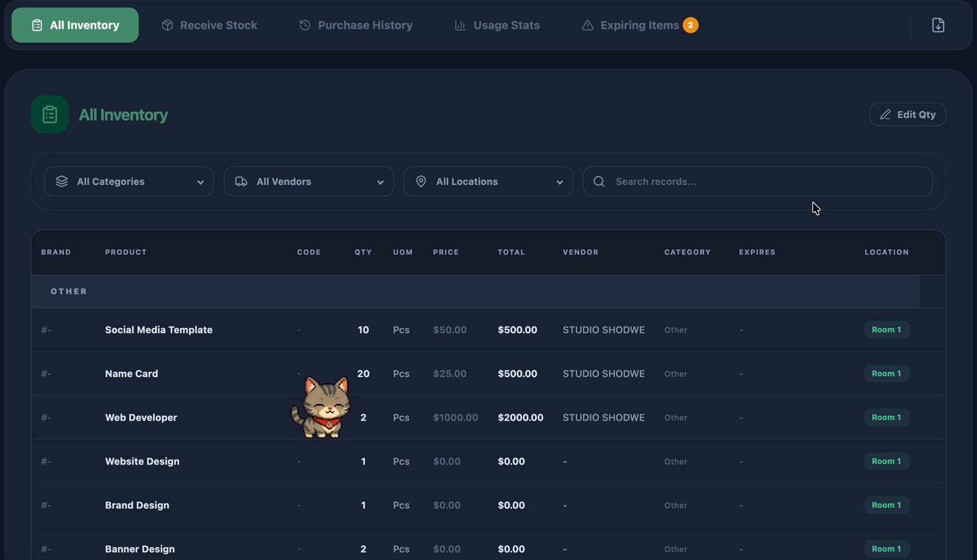Click the Search records input field

point(758,181)
